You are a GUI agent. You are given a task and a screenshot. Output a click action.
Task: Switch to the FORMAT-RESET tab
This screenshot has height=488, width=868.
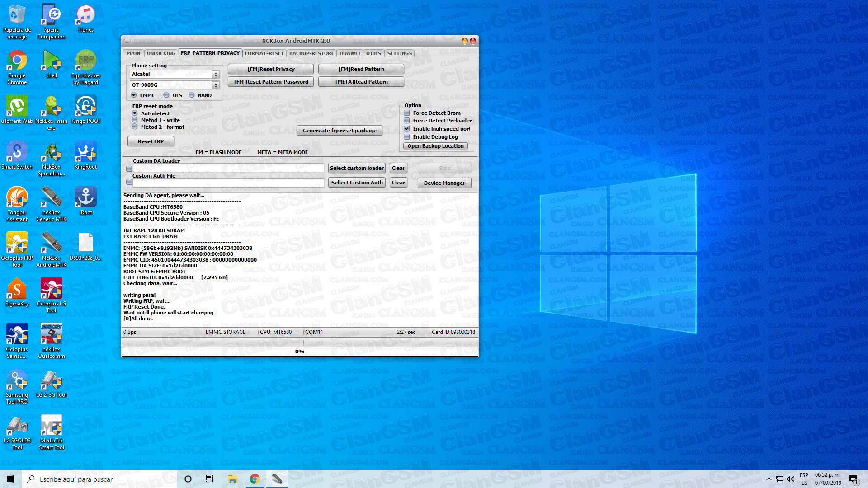click(x=264, y=53)
